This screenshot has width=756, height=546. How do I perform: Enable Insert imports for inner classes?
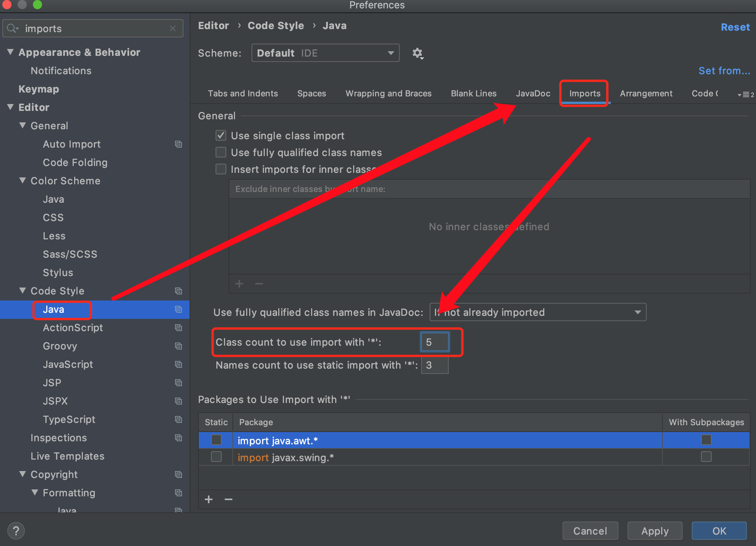(x=221, y=169)
